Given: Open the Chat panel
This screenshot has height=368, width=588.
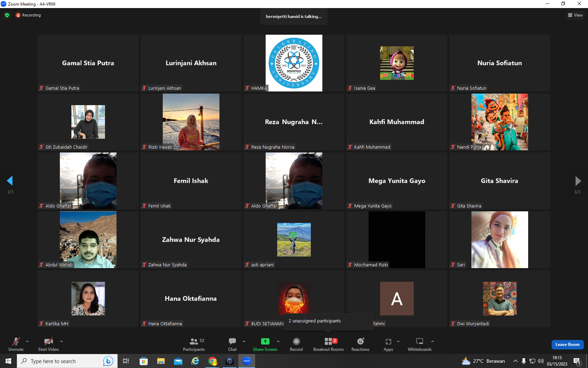Looking at the screenshot, I should tap(232, 345).
